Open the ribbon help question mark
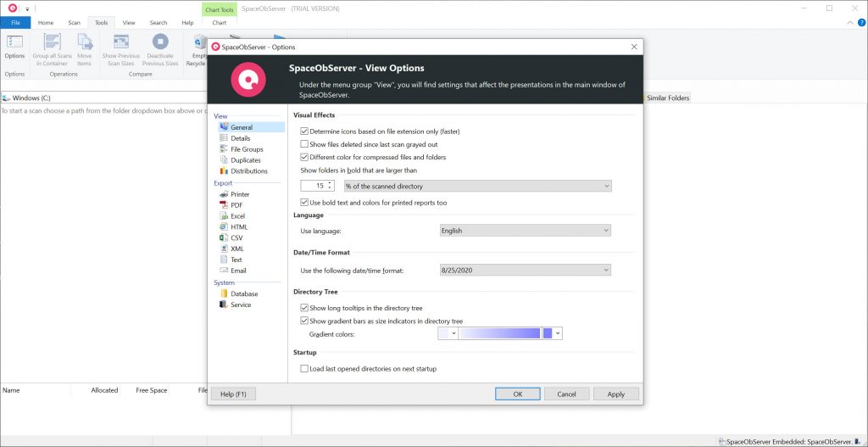This screenshot has height=447, width=868. point(861,23)
